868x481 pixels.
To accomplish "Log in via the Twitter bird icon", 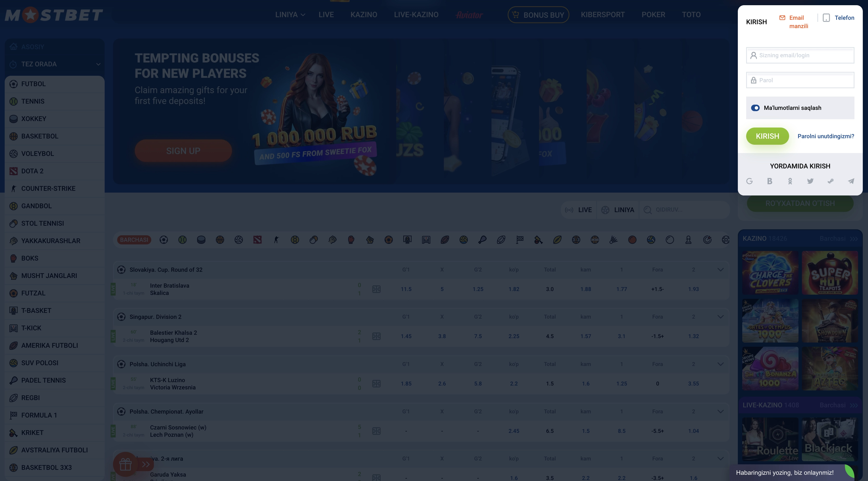I will (810, 181).
